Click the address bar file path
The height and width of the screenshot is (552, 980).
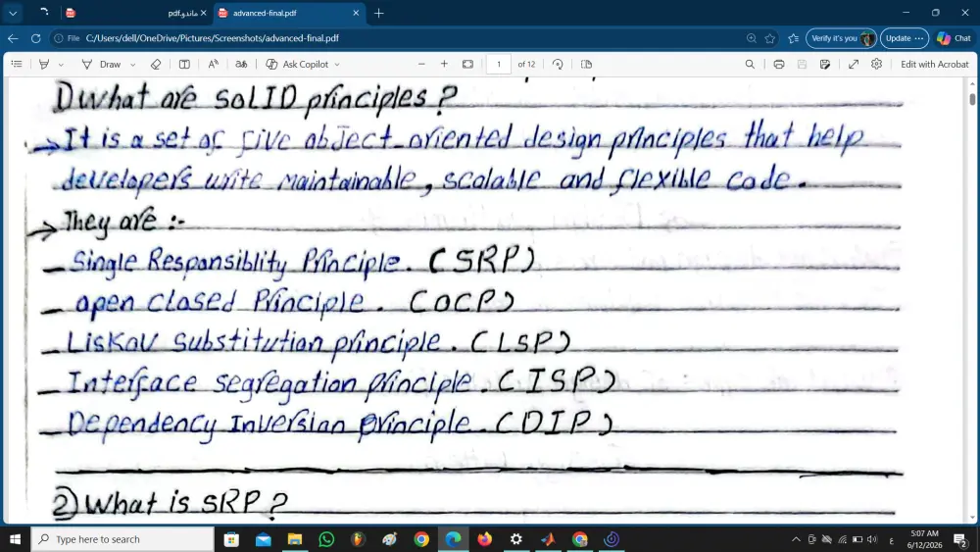213,38
